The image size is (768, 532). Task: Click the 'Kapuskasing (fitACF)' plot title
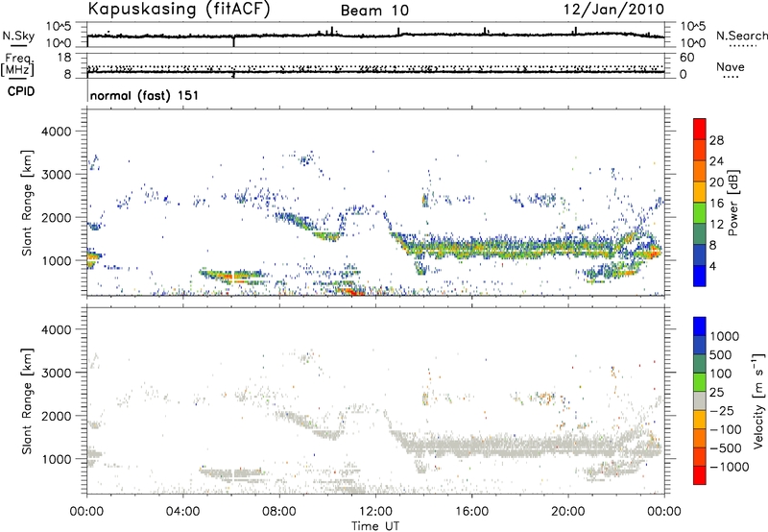pyautogui.click(x=179, y=9)
